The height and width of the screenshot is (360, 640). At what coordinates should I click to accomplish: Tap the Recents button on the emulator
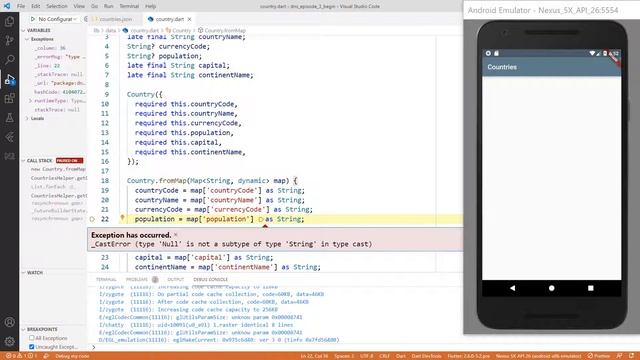pyautogui.click(x=590, y=288)
